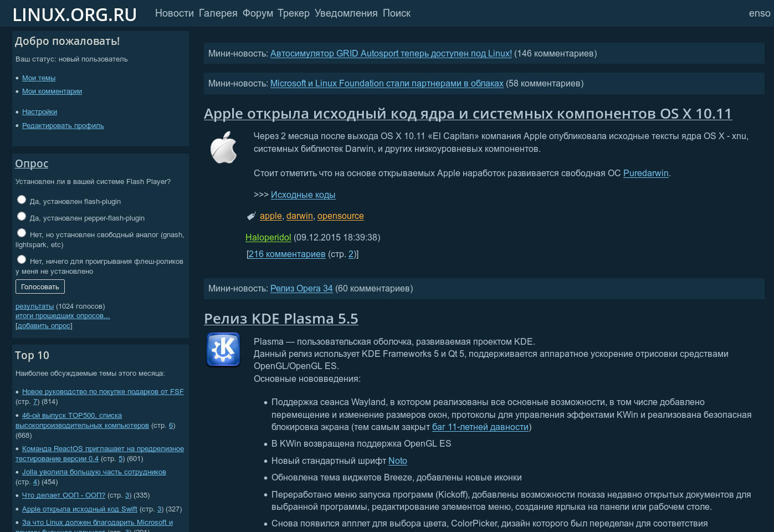The width and height of the screenshot is (774, 532).
Task: Click the 'darwin' tag
Action: pos(300,216)
